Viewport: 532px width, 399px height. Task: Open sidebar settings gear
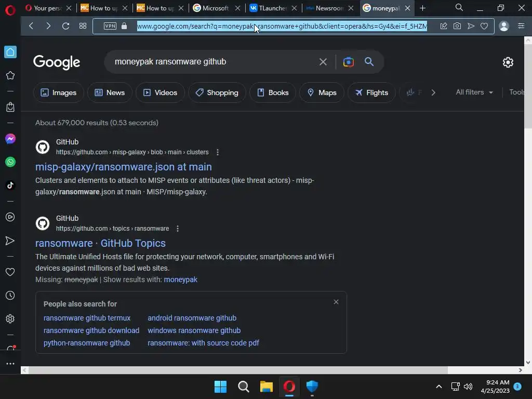(10, 318)
